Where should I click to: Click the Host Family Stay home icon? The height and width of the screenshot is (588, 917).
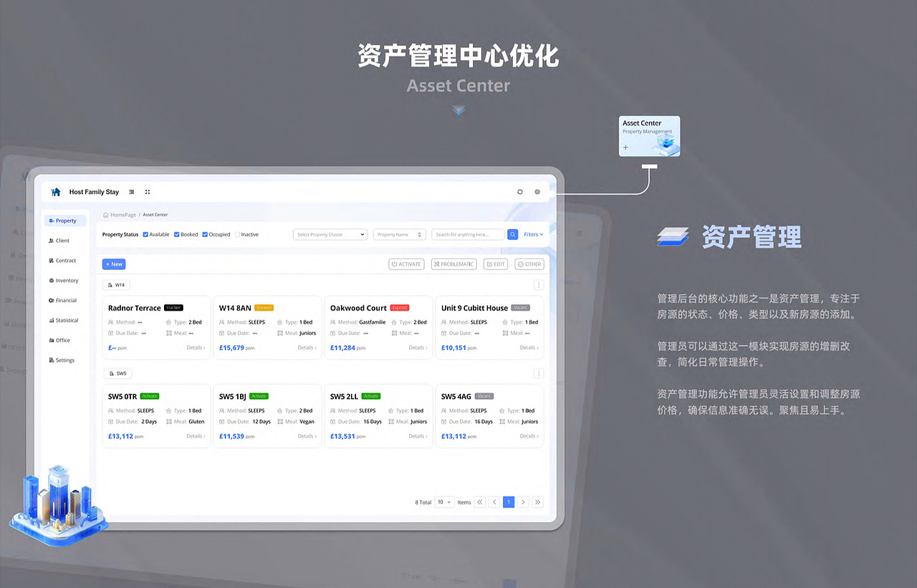tap(56, 191)
